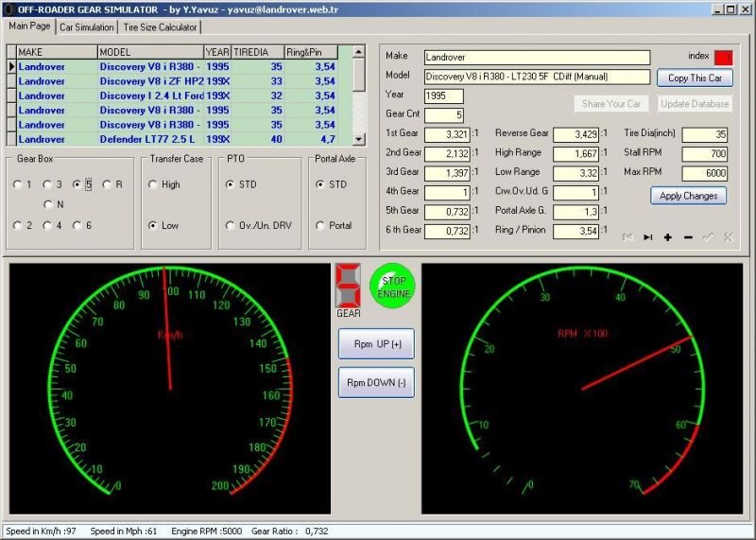Viewport: 756px width, 540px height.
Task: Click the High Range ratio field
Action: click(576, 154)
